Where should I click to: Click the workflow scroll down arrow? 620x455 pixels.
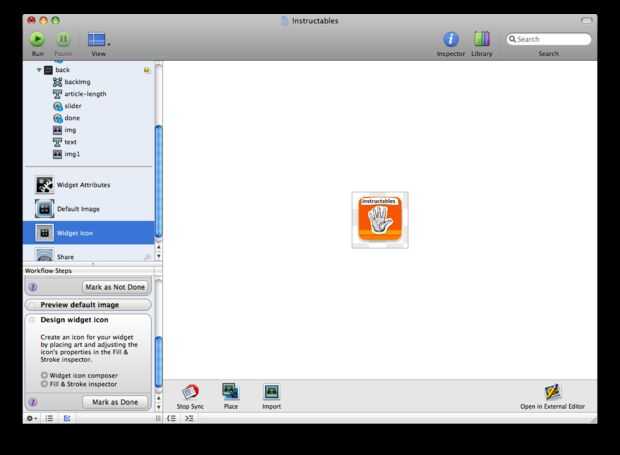click(159, 406)
